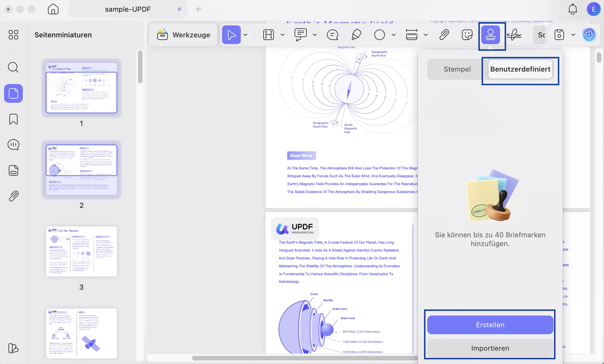This screenshot has height=364, width=604.
Task: Select page 3 thumbnail
Action: click(x=81, y=252)
